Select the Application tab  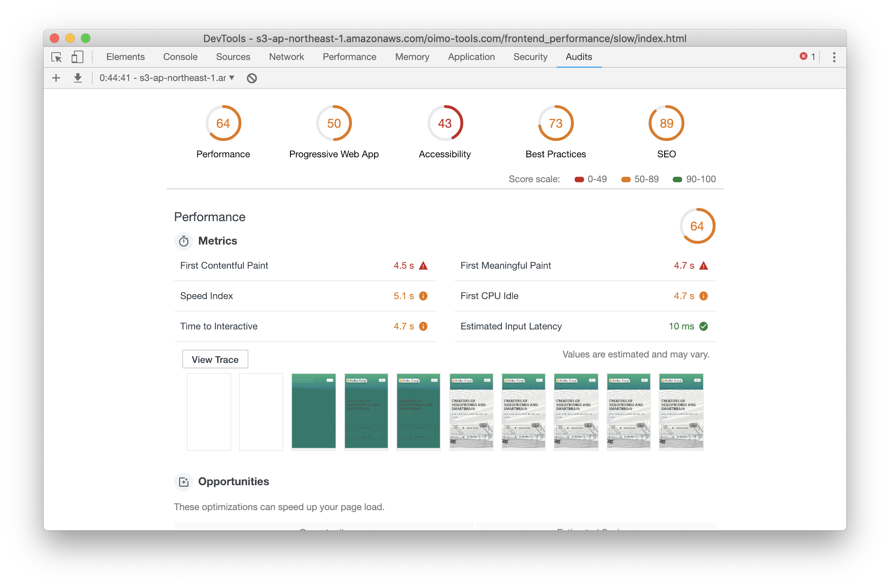[x=471, y=57]
